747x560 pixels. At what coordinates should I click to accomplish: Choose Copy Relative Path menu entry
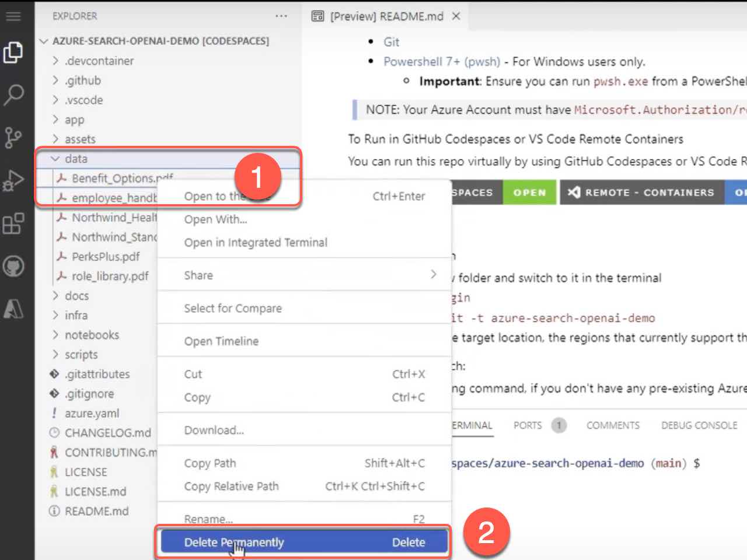pyautogui.click(x=304, y=486)
